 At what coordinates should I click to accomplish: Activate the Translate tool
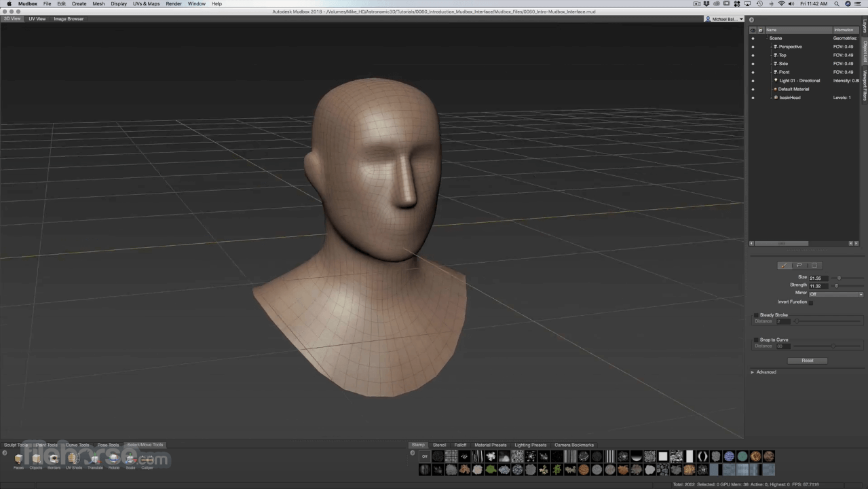click(95, 460)
